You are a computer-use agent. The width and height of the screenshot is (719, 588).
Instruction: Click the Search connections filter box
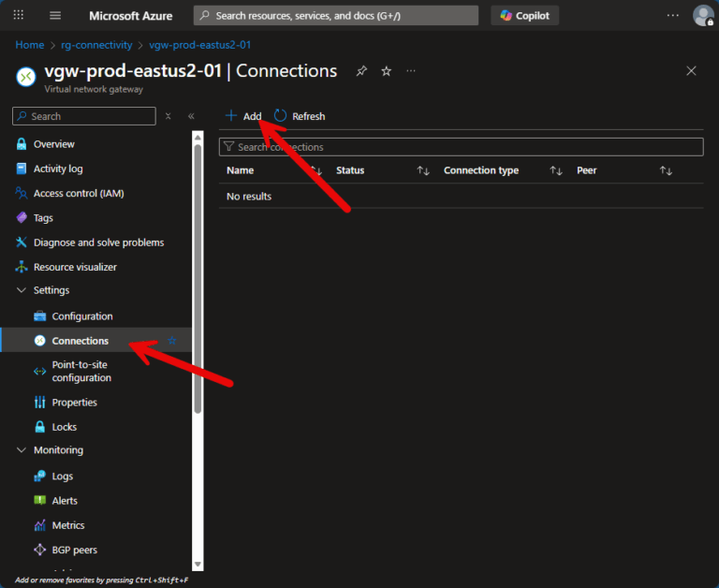(461, 147)
